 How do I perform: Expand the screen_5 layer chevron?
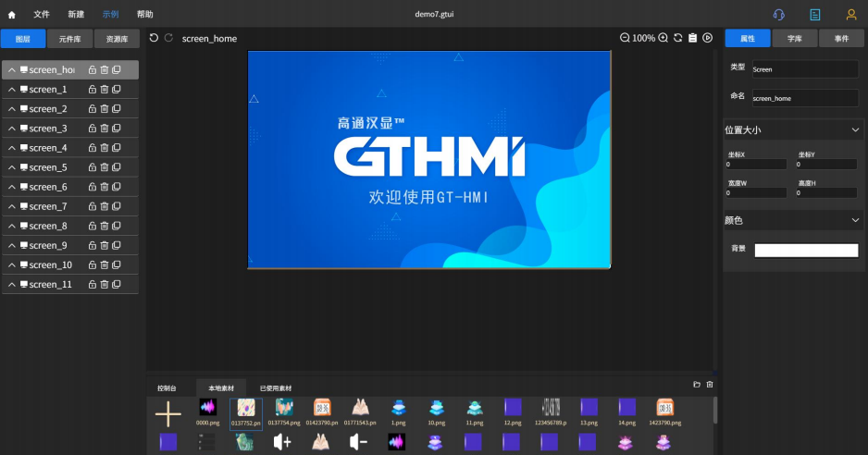tap(12, 167)
